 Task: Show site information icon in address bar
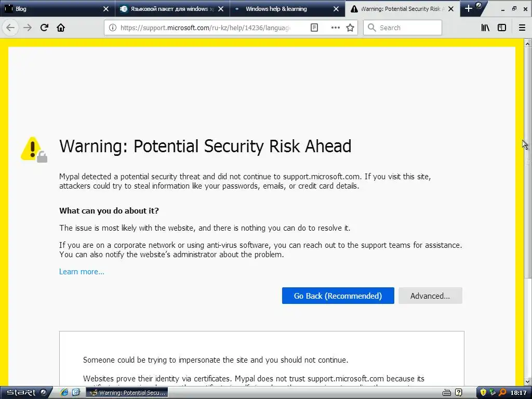coord(112,28)
